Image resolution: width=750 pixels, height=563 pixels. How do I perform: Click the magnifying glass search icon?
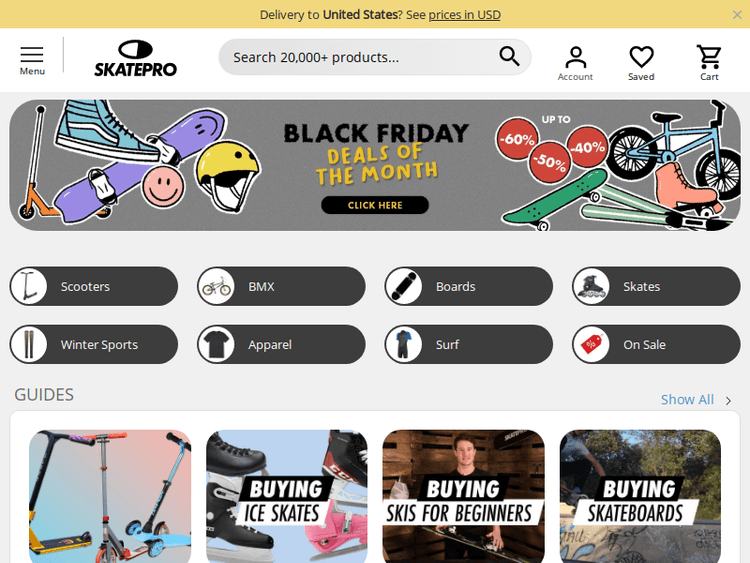(509, 56)
